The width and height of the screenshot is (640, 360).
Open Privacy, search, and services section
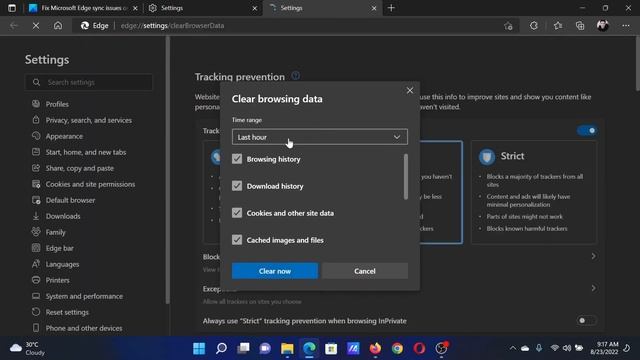coord(89,120)
